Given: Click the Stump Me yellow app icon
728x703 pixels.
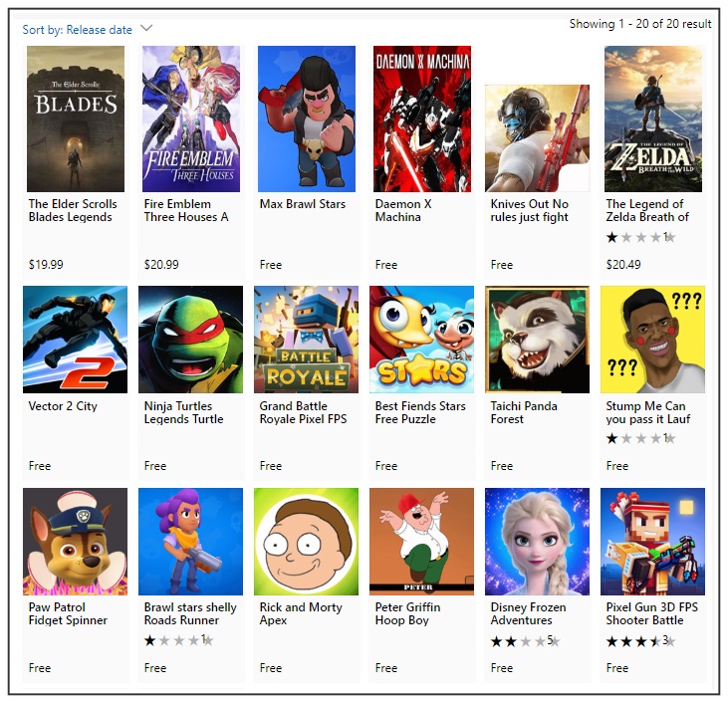Looking at the screenshot, I should [x=652, y=340].
